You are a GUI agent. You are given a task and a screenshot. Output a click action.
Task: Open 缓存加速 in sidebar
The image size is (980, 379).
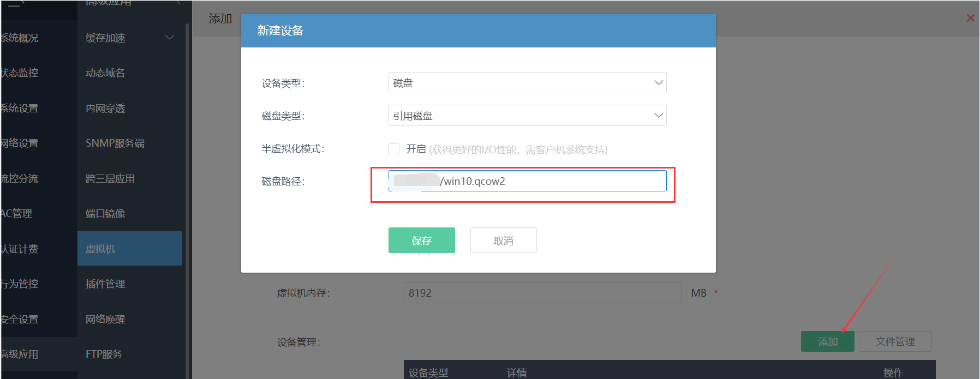pyautogui.click(x=105, y=38)
